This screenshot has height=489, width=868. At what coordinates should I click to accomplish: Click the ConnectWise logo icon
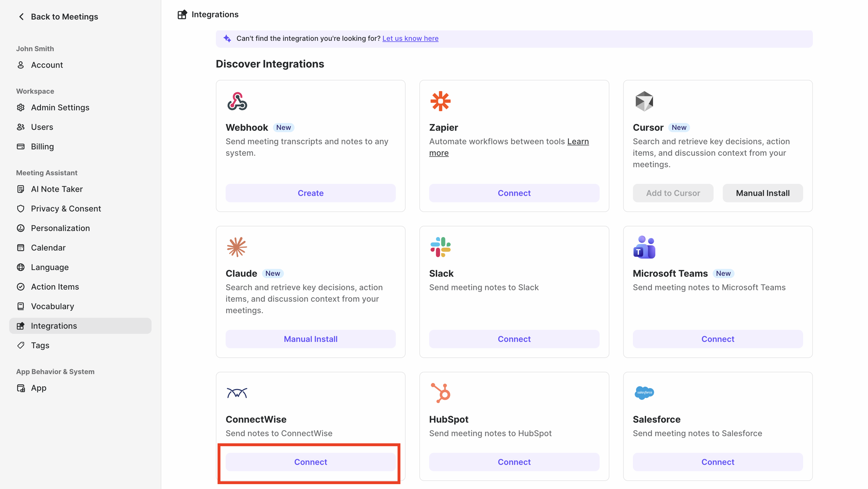pyautogui.click(x=237, y=393)
